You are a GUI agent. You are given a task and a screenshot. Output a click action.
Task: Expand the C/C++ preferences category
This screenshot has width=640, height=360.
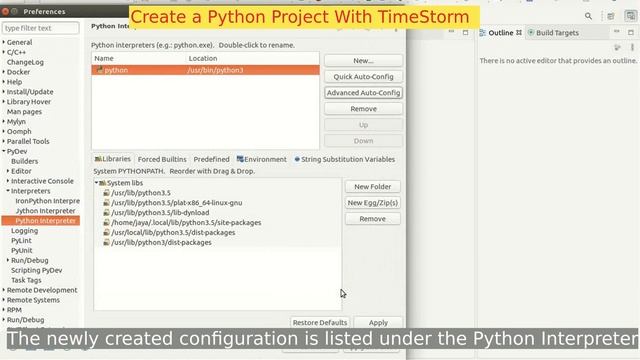(x=4, y=52)
